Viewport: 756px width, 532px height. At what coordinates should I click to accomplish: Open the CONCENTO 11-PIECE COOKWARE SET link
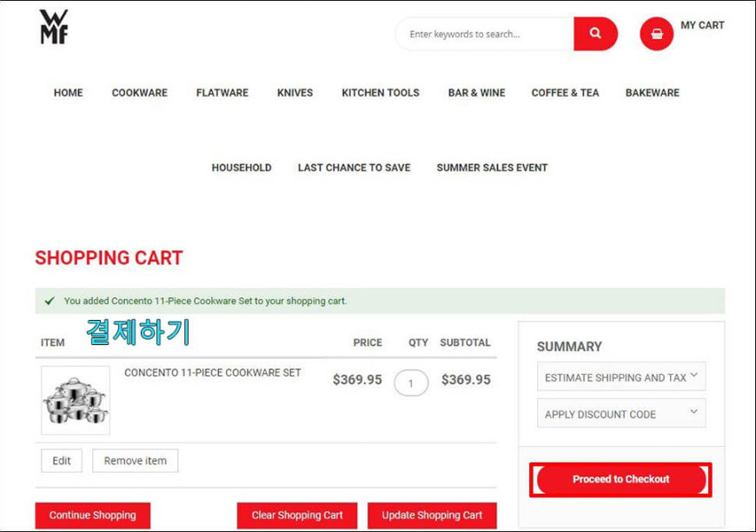pos(212,372)
